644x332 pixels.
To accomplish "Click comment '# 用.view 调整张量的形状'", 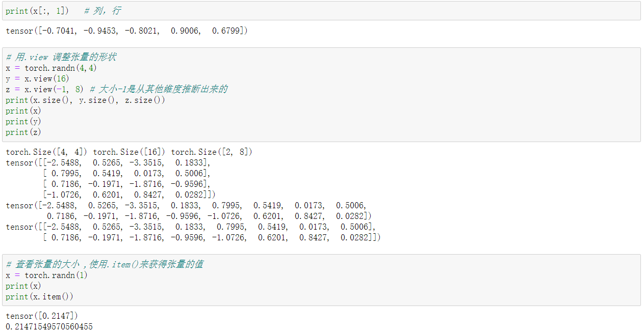I will [x=61, y=57].
